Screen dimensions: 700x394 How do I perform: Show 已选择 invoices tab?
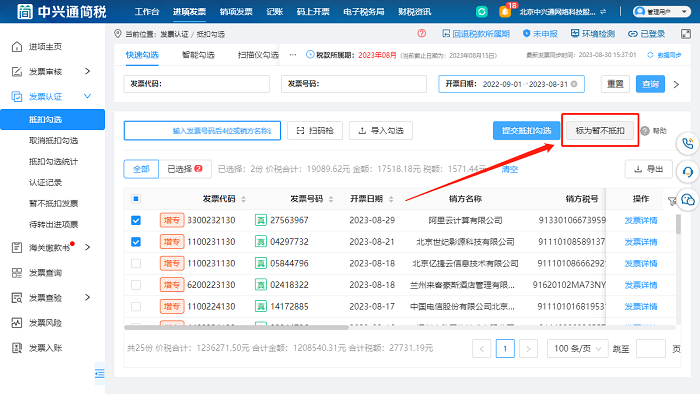click(185, 169)
